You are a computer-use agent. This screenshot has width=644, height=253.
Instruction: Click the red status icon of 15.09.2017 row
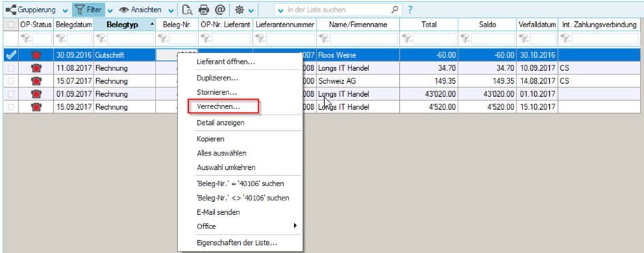[37, 108]
